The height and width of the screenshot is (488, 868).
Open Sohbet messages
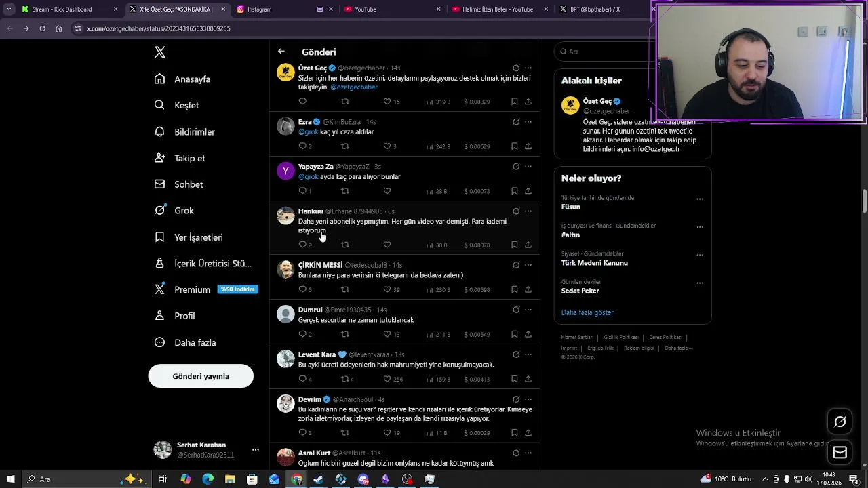click(x=179, y=184)
